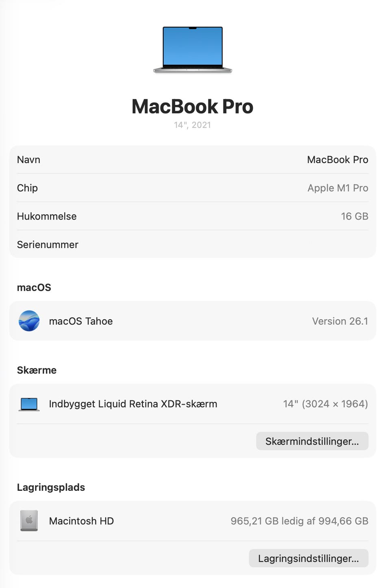Click the MacBook Pro title heading
This screenshot has height=588, width=390.
tap(193, 107)
